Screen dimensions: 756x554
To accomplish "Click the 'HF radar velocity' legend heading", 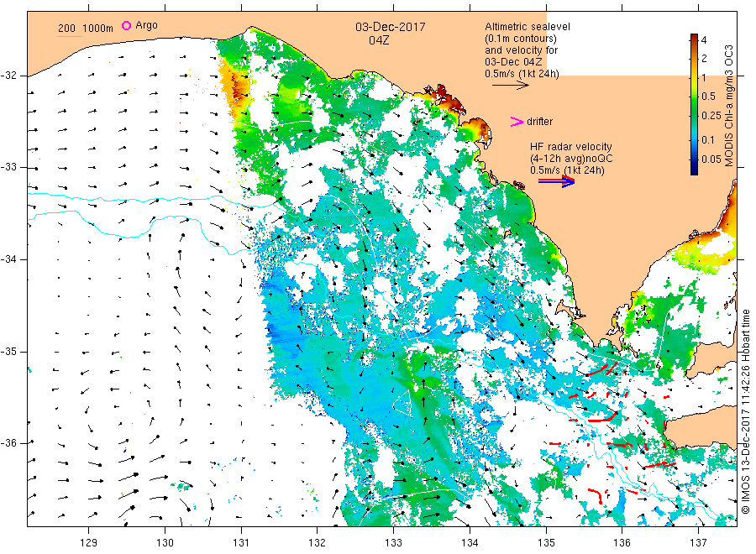I will (x=571, y=146).
